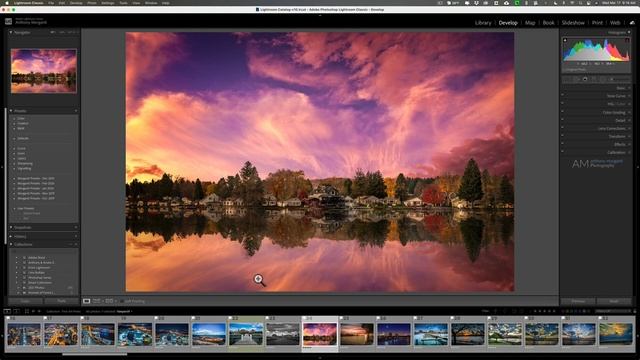Viewport: 640px width, 360px height.
Task: Toggle highlight clipping indicator on histogram
Action: point(627,40)
